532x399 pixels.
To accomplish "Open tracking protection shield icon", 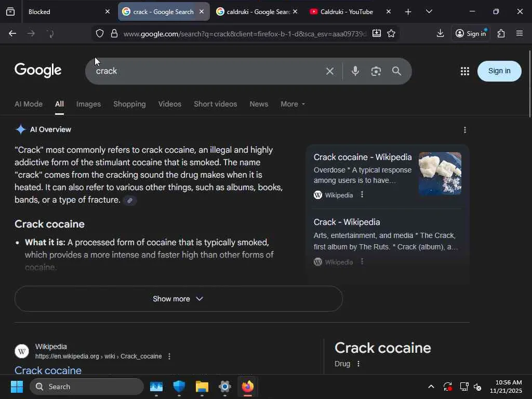I will pos(99,33).
